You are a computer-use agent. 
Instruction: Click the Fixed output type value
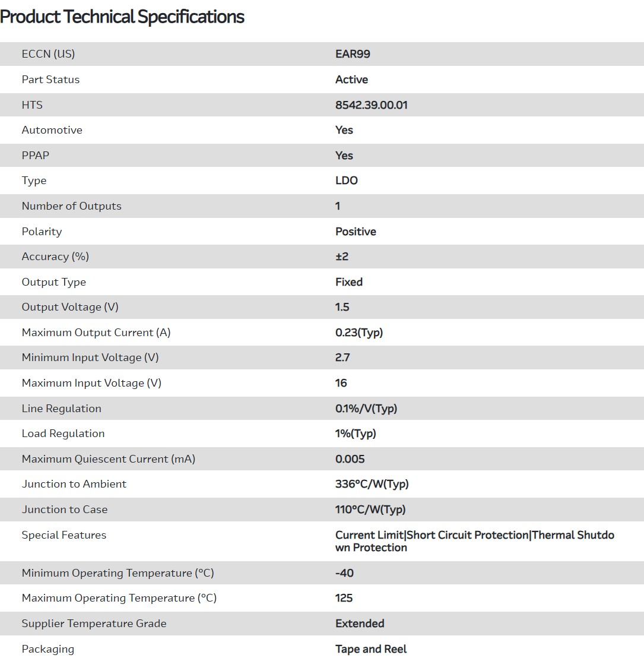pyautogui.click(x=349, y=282)
